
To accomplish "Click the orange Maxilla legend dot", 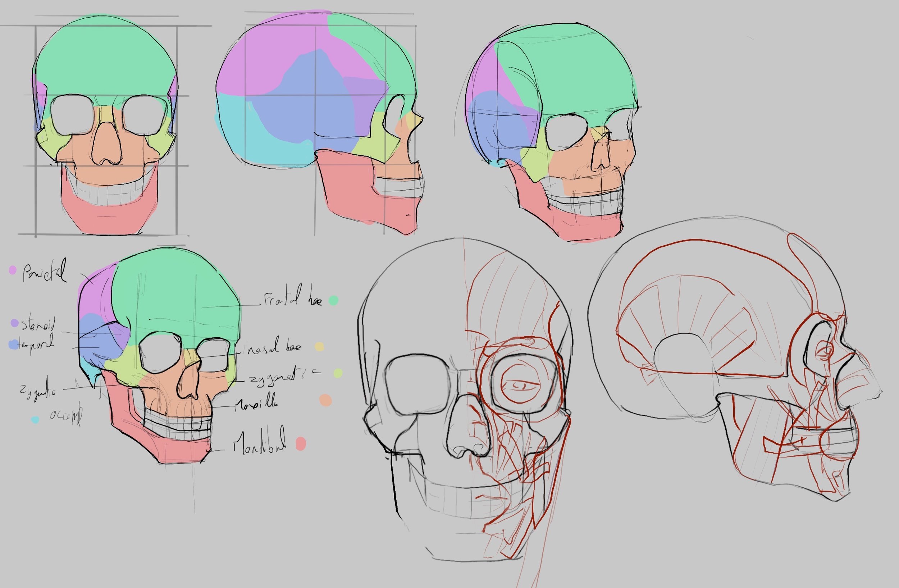I will (325, 400).
